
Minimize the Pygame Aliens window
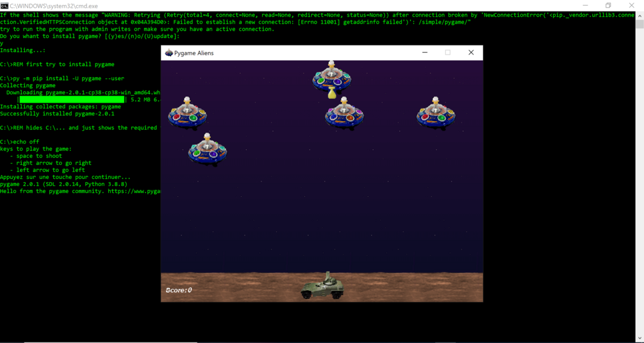pos(425,53)
